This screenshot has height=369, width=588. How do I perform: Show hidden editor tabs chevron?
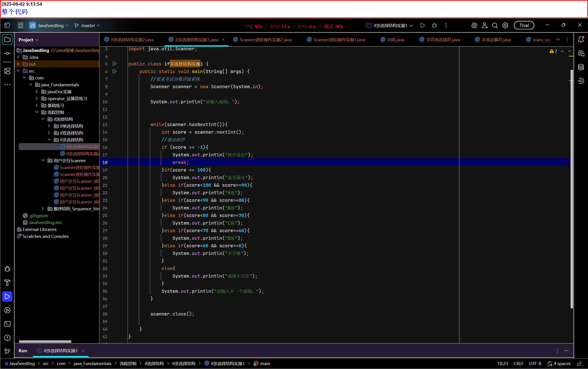(x=558, y=39)
